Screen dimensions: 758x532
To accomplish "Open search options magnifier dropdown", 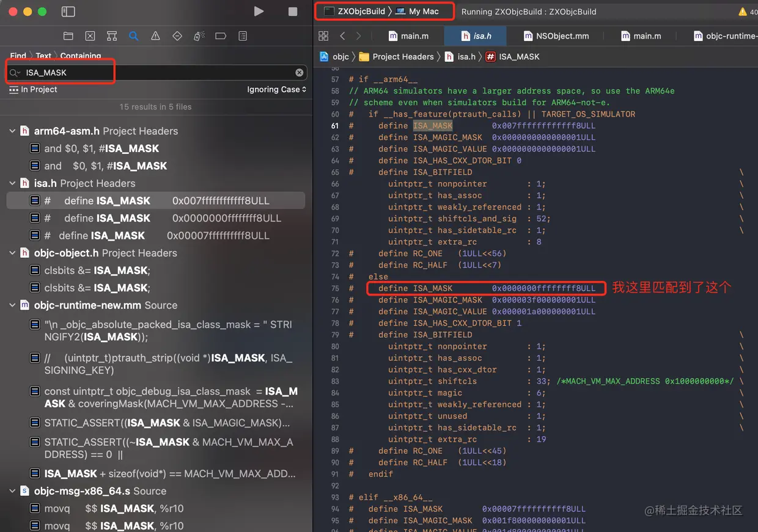I will (15, 73).
